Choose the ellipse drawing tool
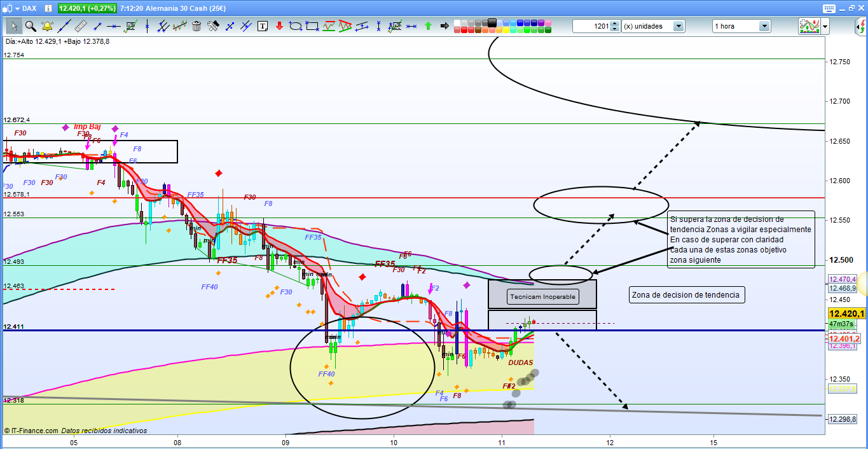The image size is (868, 449). pyautogui.click(x=296, y=26)
